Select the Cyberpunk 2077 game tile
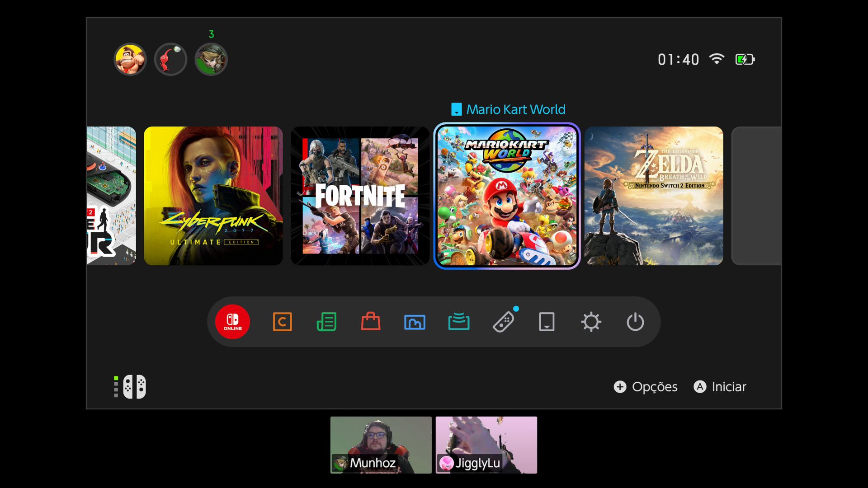Viewport: 868px width, 488px height. coord(213,196)
